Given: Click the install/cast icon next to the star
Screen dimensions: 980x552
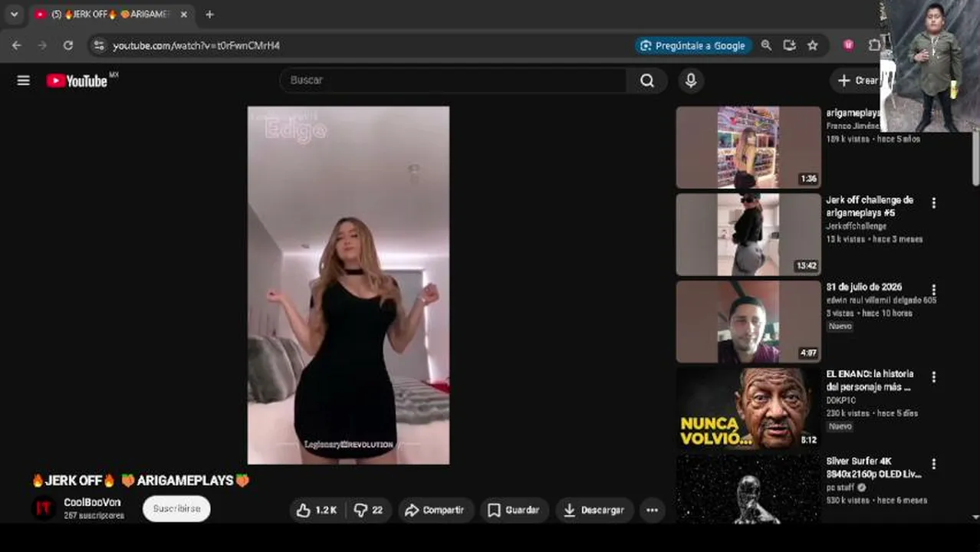Looking at the screenshot, I should (x=789, y=45).
